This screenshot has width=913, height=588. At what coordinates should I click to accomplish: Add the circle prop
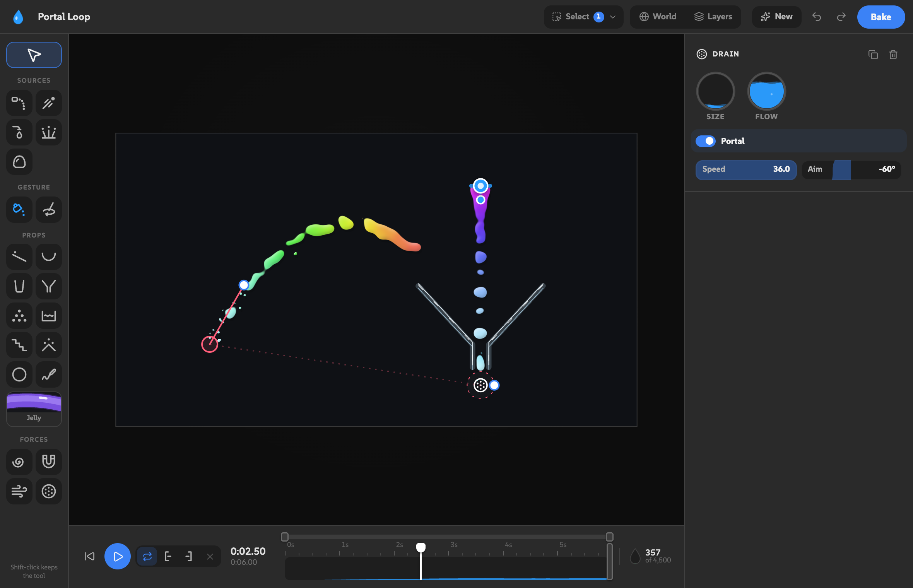(x=19, y=374)
